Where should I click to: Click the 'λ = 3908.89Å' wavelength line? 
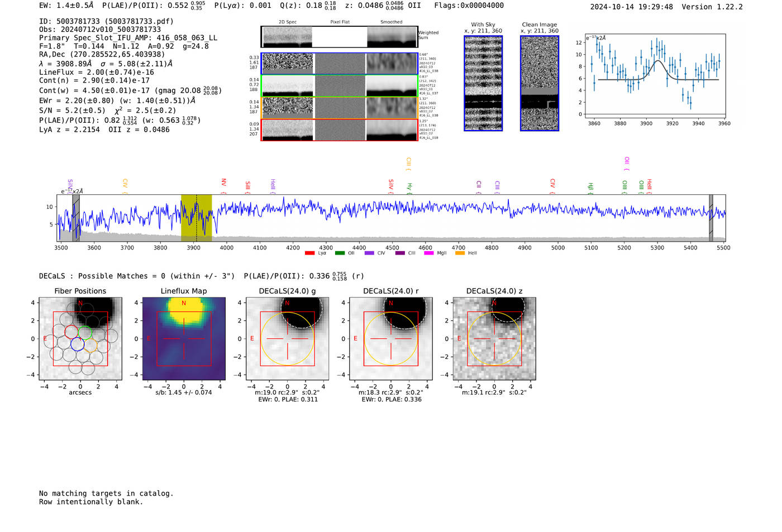(x=106, y=64)
